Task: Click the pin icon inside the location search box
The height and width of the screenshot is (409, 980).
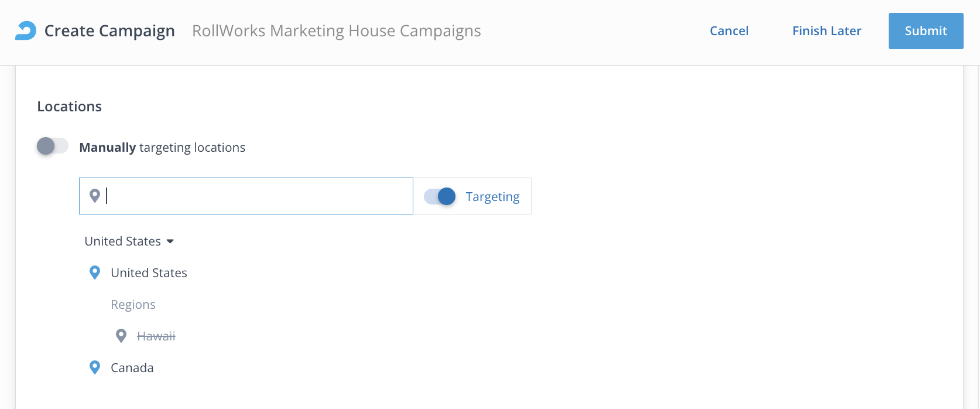Action: click(95, 196)
